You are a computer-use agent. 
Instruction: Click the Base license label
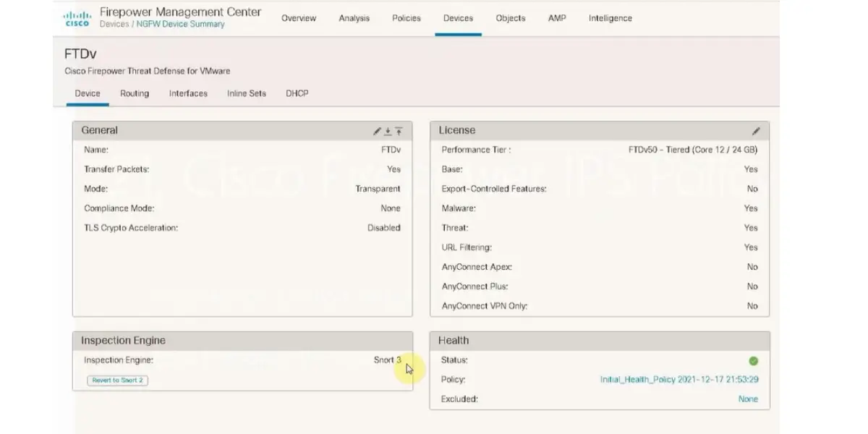tap(452, 169)
